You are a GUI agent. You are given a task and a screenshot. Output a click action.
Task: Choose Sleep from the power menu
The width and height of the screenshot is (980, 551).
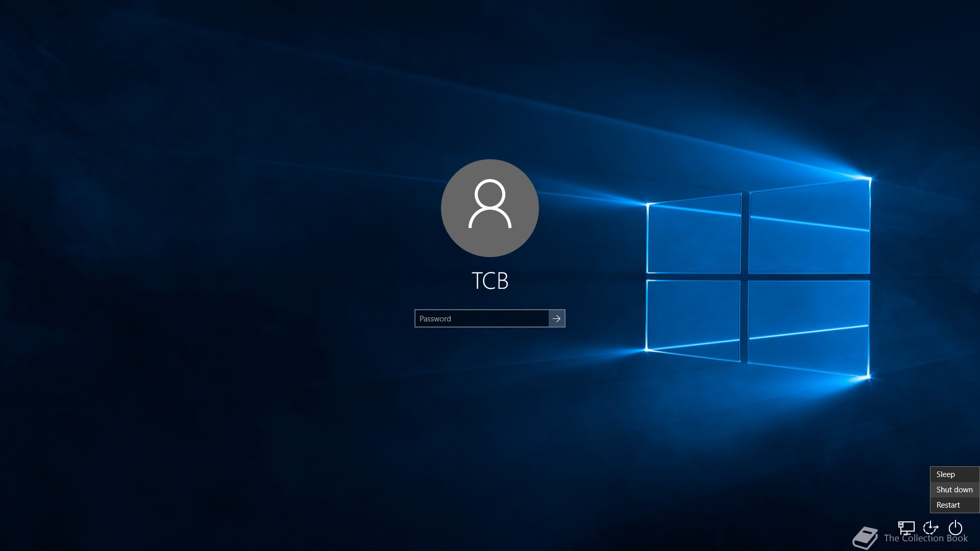[954, 474]
